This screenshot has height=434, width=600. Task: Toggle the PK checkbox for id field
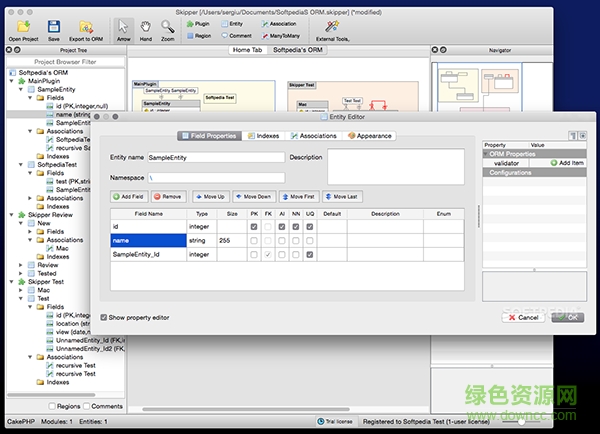pyautogui.click(x=254, y=227)
